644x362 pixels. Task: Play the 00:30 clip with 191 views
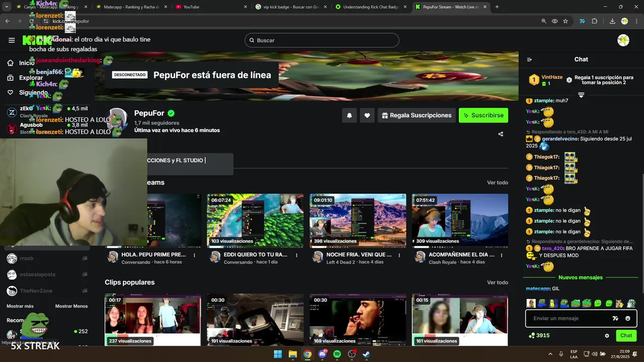(255, 320)
